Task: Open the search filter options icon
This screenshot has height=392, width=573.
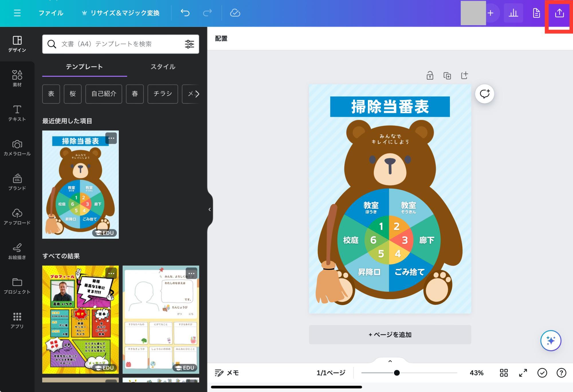Action: click(x=189, y=44)
